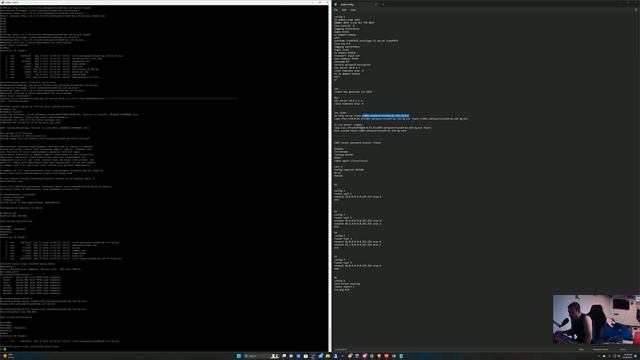Open the system tray clock

[628, 356]
